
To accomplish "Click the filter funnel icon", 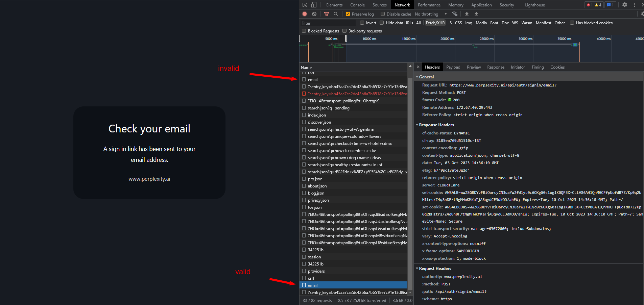I will tap(326, 14).
